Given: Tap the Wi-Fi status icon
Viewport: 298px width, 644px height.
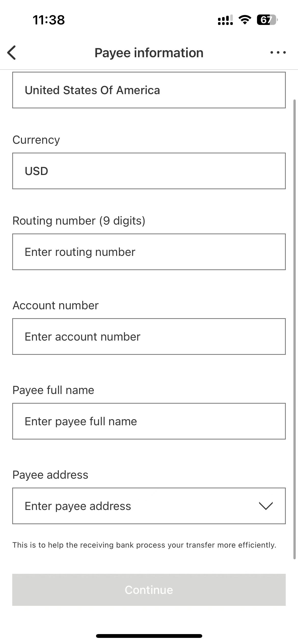Looking at the screenshot, I should (245, 20).
